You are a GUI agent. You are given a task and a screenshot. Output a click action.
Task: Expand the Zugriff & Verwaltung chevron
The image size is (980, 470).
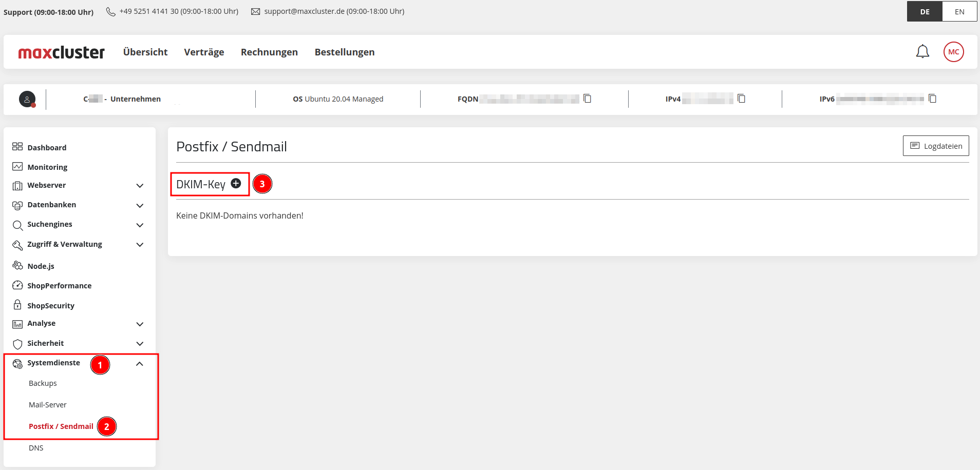click(140, 245)
